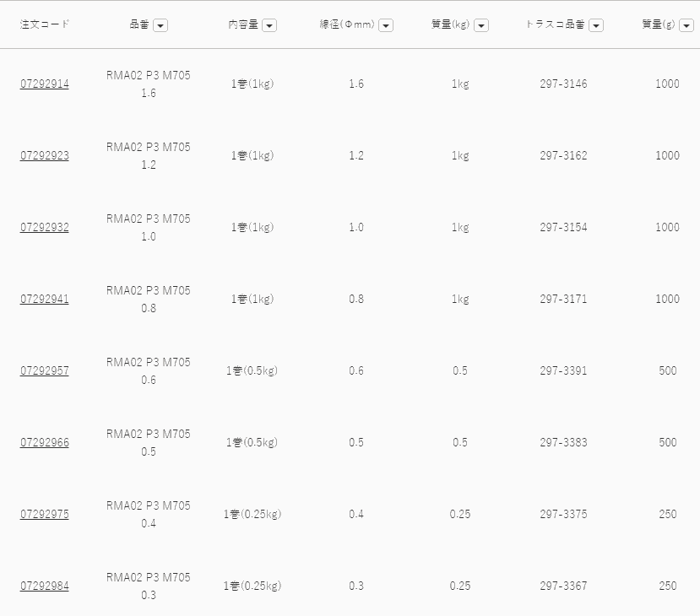The width and height of the screenshot is (700, 616).
Task: Follow the 07292932 order code link
Action: [x=45, y=228]
